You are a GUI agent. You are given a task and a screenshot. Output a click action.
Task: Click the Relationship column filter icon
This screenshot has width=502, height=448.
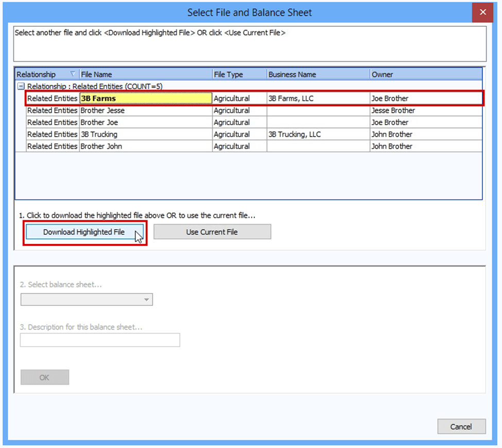tap(72, 74)
